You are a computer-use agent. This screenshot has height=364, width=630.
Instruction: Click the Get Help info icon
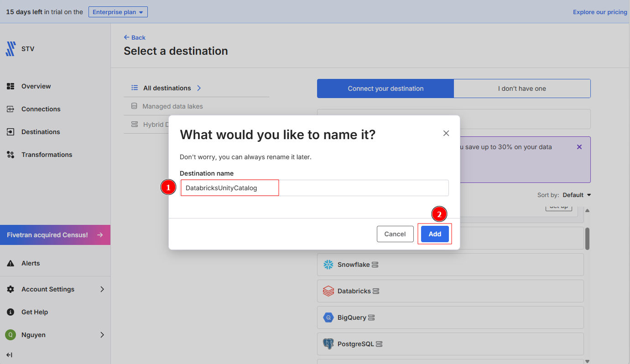[10, 312]
